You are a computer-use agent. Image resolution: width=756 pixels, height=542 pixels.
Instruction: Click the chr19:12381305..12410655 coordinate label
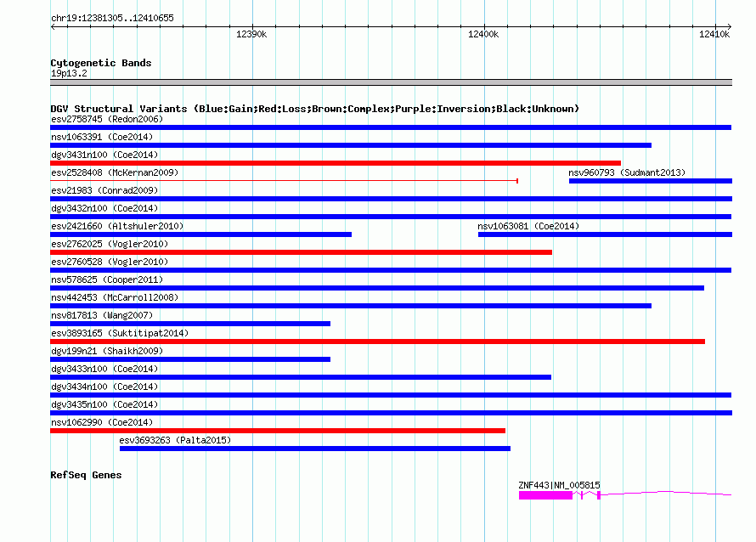pos(112,18)
